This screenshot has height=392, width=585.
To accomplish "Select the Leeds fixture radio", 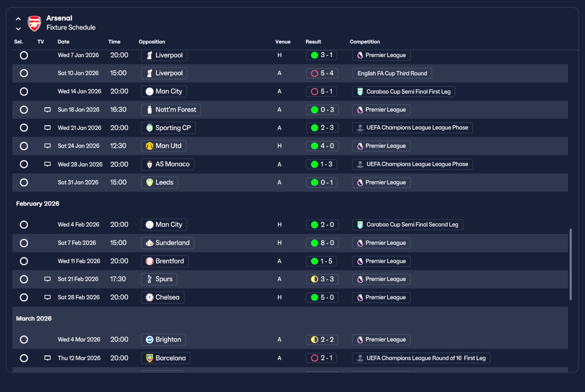I will click(24, 182).
